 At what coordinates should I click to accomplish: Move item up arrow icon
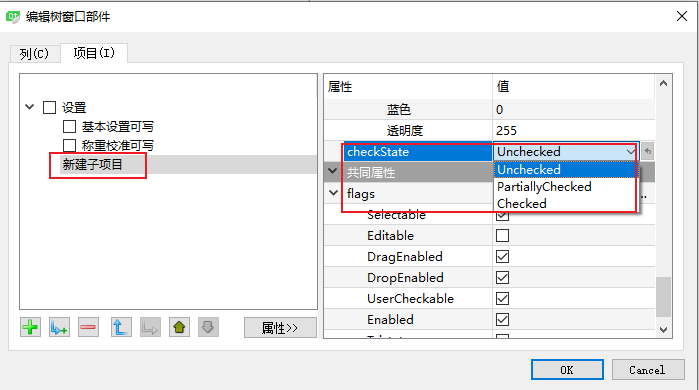179,328
